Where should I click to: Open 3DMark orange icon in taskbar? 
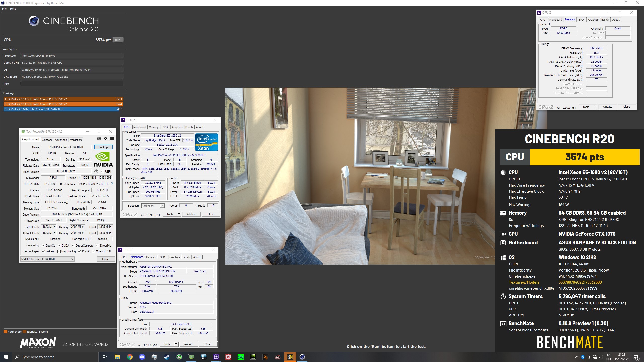tap(265, 357)
